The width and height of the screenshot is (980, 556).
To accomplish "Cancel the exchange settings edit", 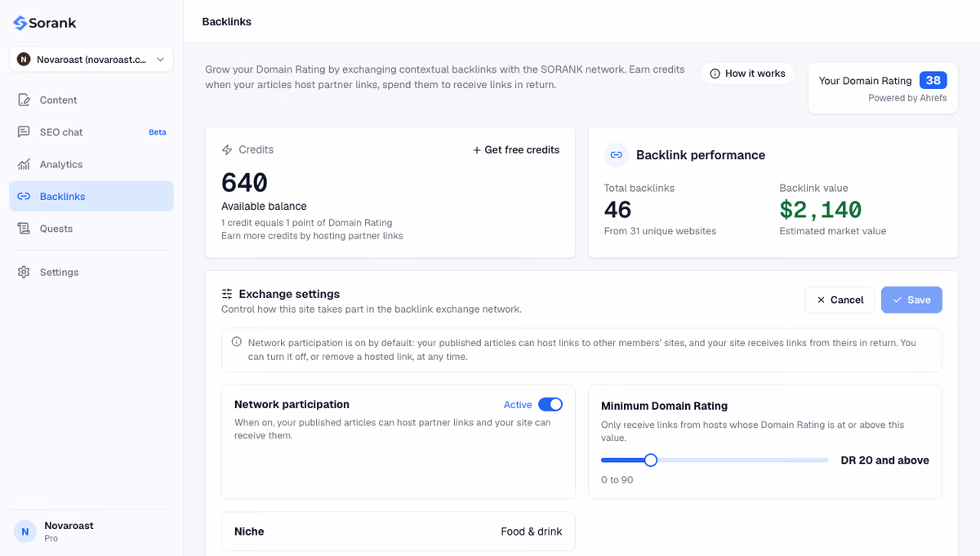I will point(840,300).
